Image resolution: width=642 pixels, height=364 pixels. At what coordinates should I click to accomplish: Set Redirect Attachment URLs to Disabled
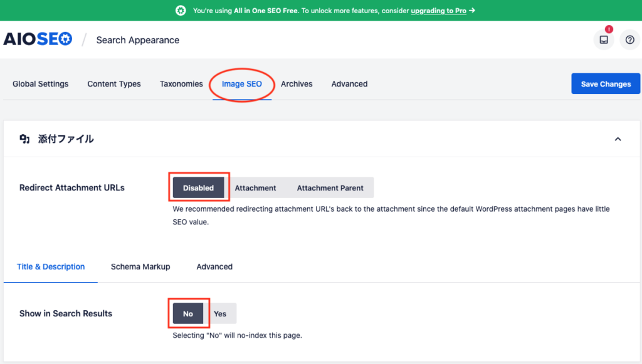click(x=198, y=188)
